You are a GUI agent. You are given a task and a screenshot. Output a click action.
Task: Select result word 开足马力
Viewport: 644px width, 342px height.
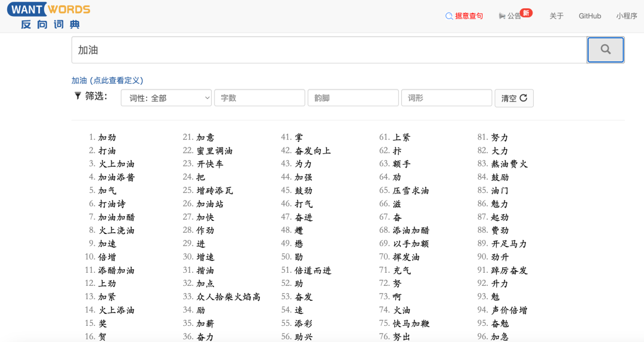509,244
